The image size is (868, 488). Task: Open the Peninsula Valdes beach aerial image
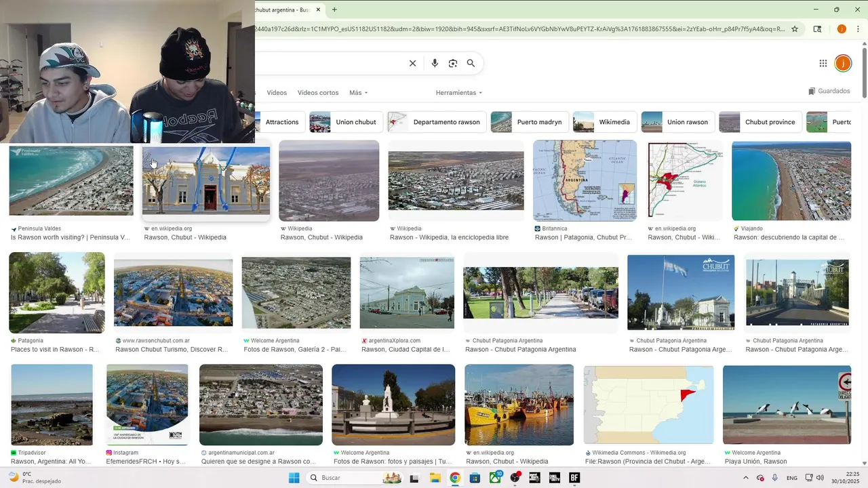71,181
